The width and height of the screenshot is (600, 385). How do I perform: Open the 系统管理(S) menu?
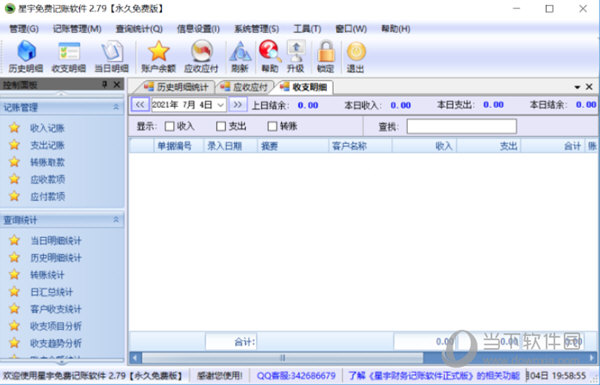256,29
